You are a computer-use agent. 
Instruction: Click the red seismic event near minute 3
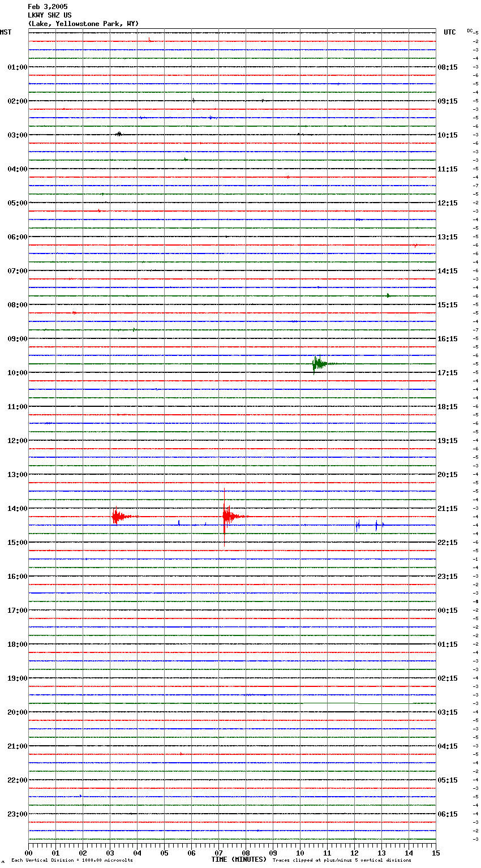coord(117,516)
